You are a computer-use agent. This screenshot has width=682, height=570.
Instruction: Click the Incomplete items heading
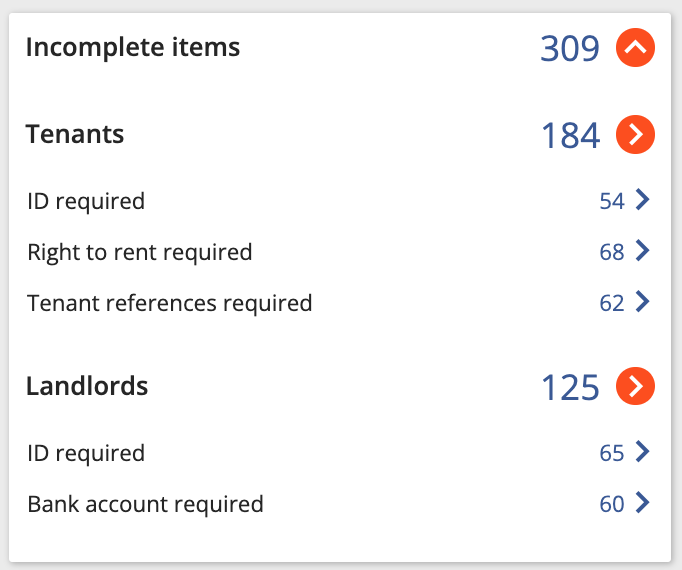(133, 48)
